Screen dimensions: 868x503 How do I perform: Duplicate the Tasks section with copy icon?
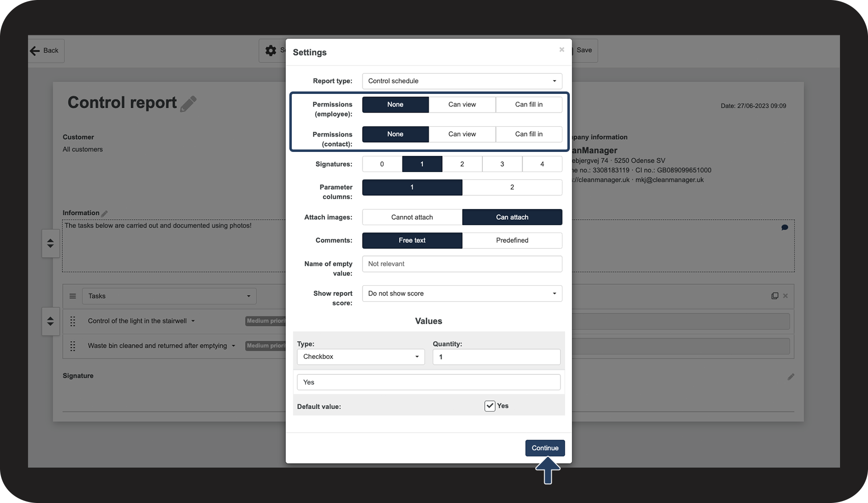[775, 296]
